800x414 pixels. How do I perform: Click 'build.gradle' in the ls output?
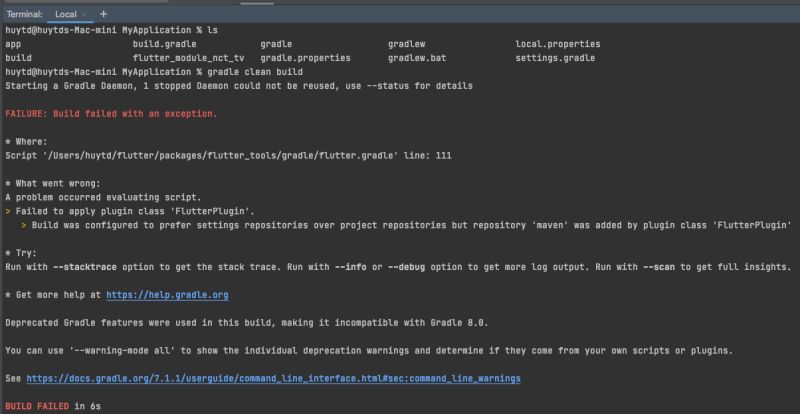[164, 44]
